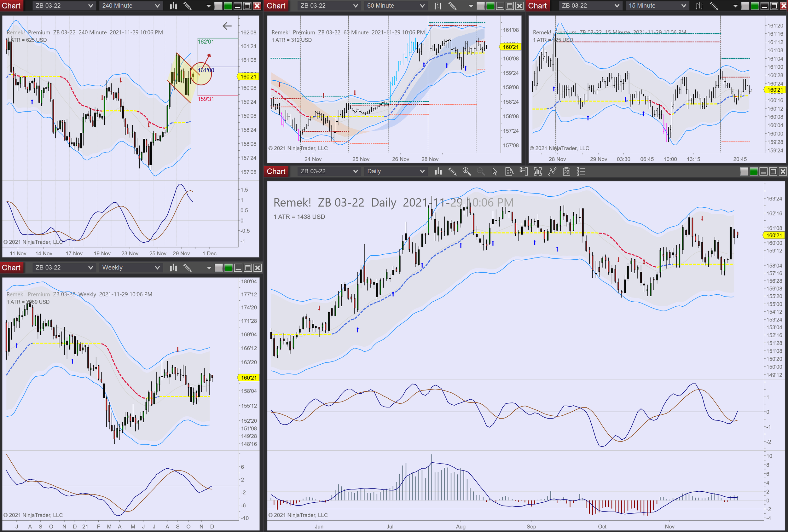The image size is (788, 532).
Task: Open data series settings via candlestick icon on Daily chart
Action: point(438,171)
